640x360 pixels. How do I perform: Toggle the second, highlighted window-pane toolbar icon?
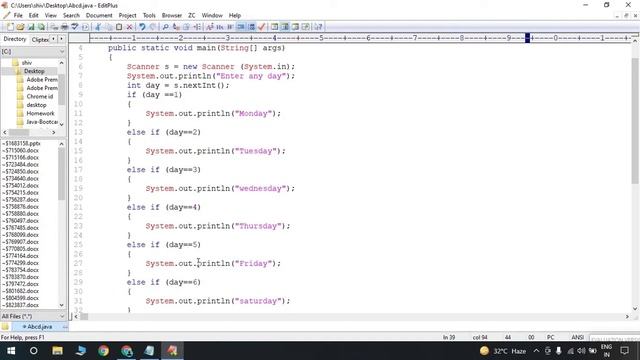tap(285, 27)
